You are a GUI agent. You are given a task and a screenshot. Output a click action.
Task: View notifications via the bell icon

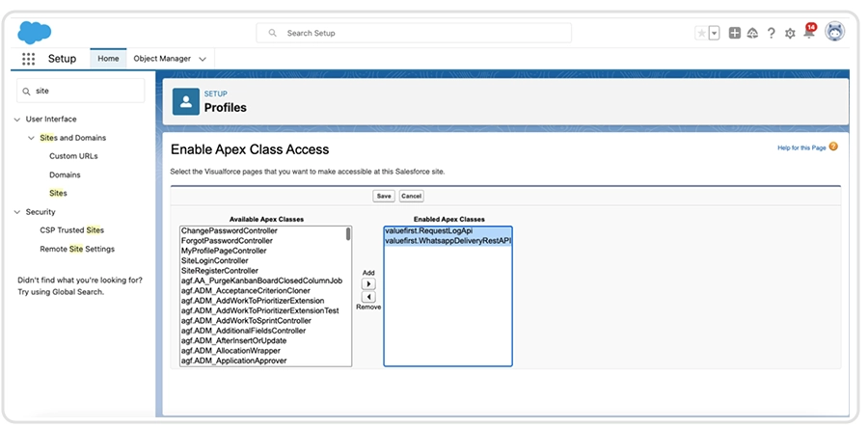(x=808, y=33)
